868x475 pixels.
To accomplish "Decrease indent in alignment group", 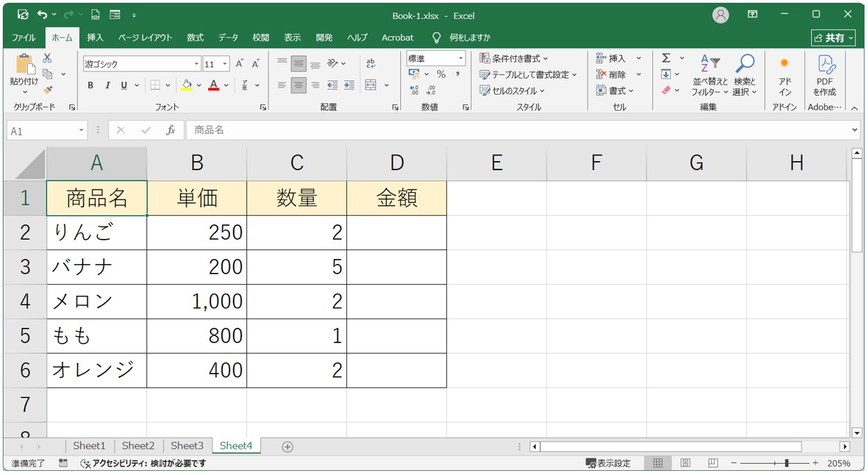I will tap(332, 85).
